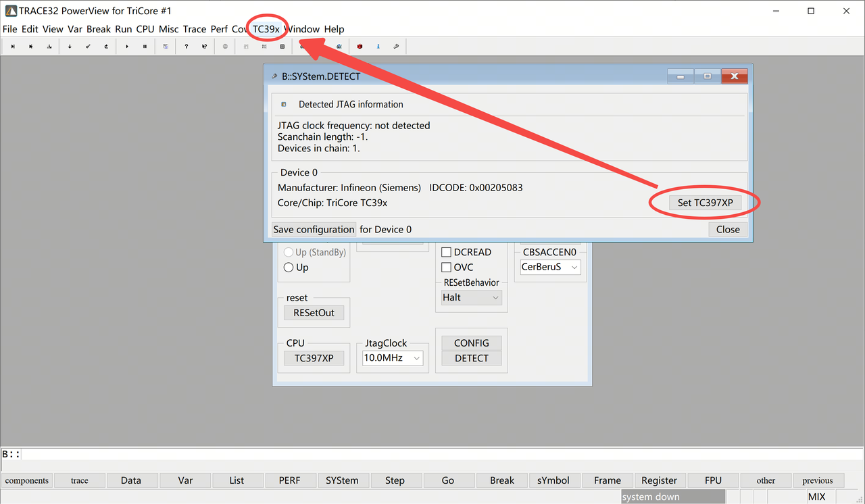Click the TC397XP button under CPU
Image resolution: width=865 pixels, height=504 pixels.
pos(314,358)
